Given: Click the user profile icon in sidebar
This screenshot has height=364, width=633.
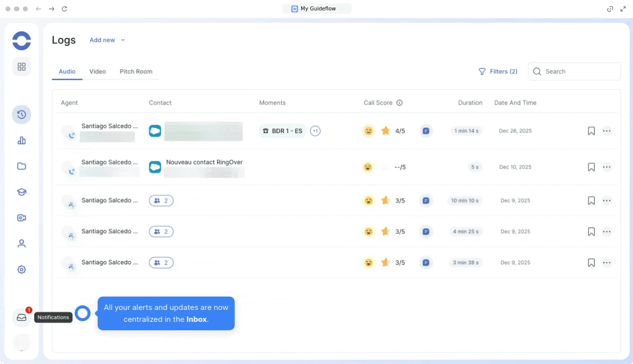Looking at the screenshot, I should (21, 243).
